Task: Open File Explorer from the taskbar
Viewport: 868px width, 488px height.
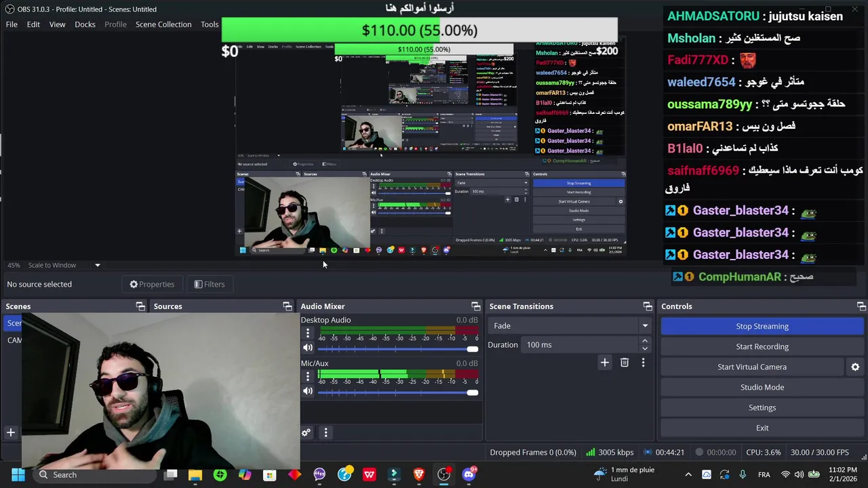Action: (x=195, y=474)
